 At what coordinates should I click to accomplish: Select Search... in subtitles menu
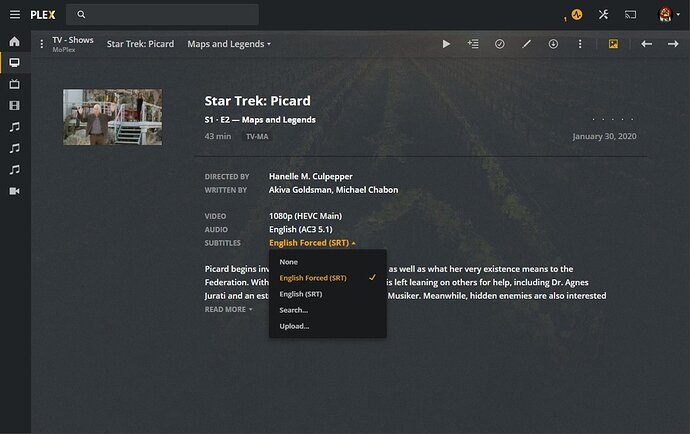(x=328, y=310)
